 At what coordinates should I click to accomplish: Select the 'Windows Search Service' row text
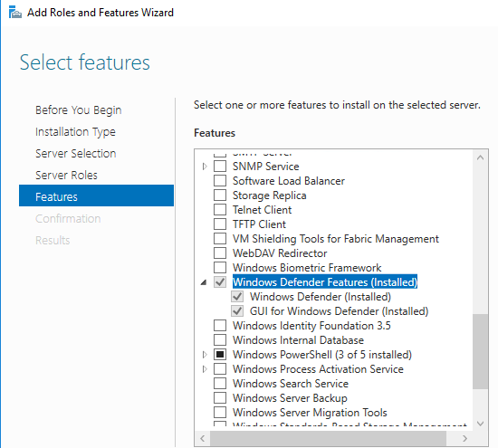291,384
